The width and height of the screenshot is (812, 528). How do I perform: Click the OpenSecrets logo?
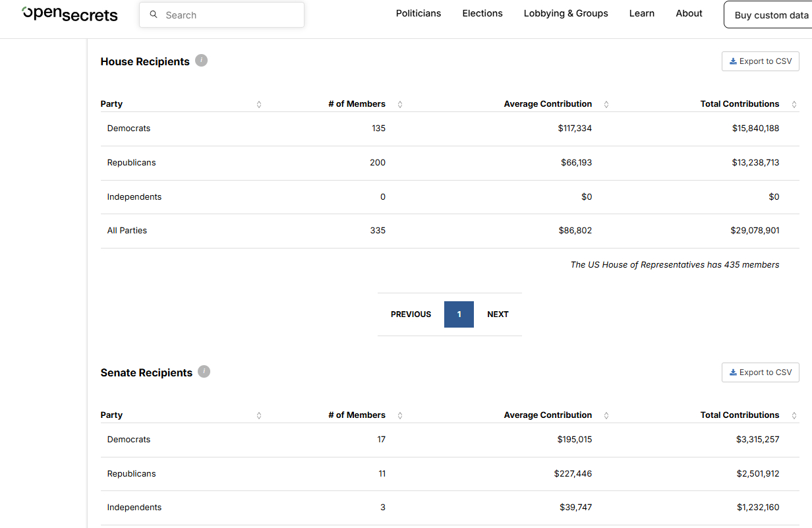tap(70, 14)
